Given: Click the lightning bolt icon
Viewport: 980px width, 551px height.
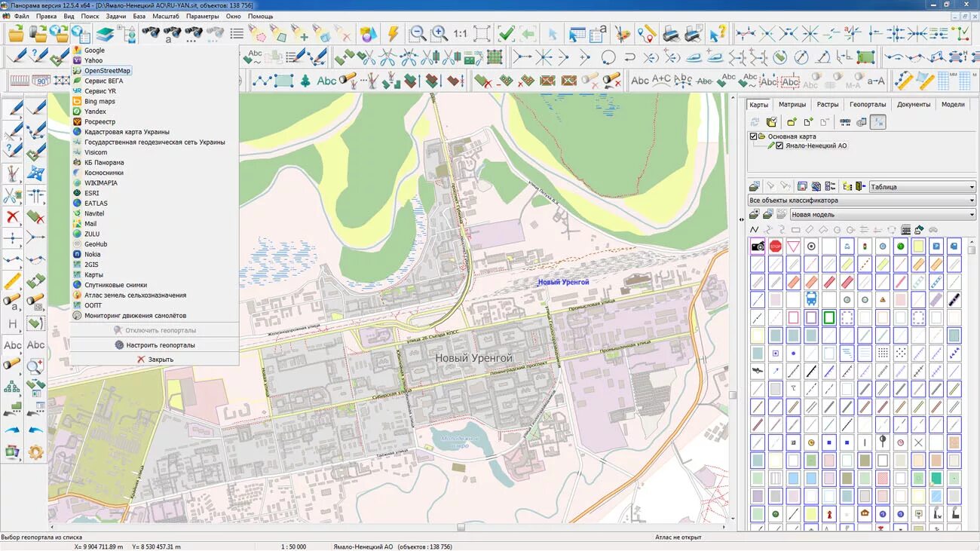Looking at the screenshot, I should coord(393,34).
